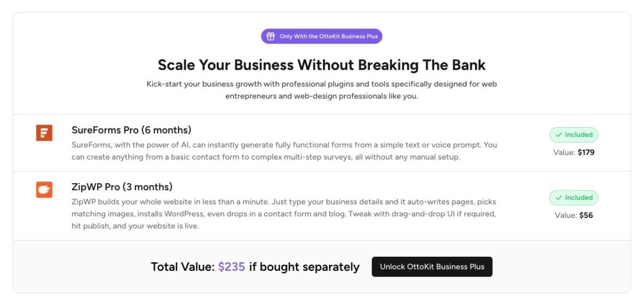Select the "Only With the OttoKit Business Plus" badge text
Image resolution: width=644 pixels, height=304 pixels.
click(x=328, y=37)
